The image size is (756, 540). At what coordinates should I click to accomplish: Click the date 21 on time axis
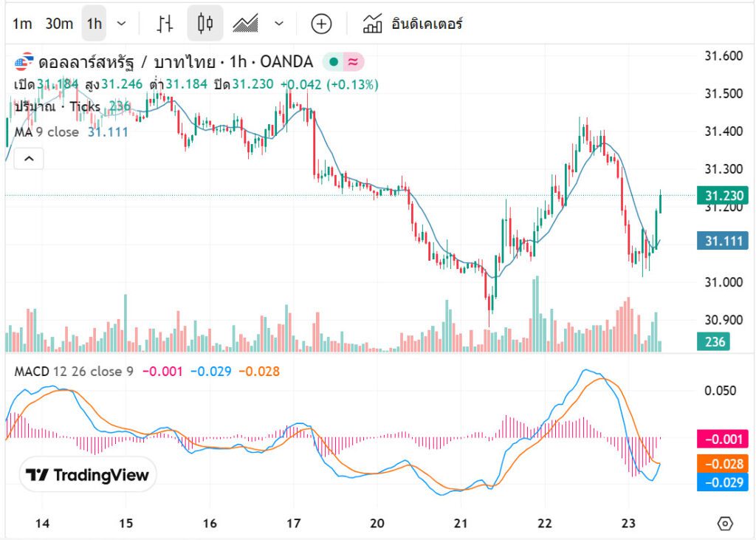(x=461, y=524)
